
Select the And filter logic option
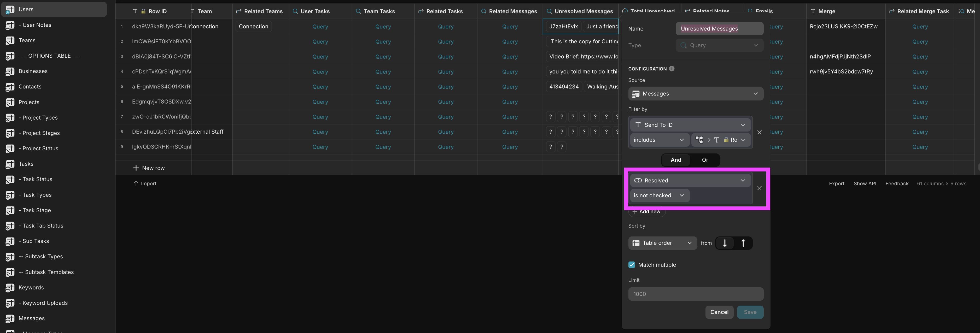(x=676, y=160)
